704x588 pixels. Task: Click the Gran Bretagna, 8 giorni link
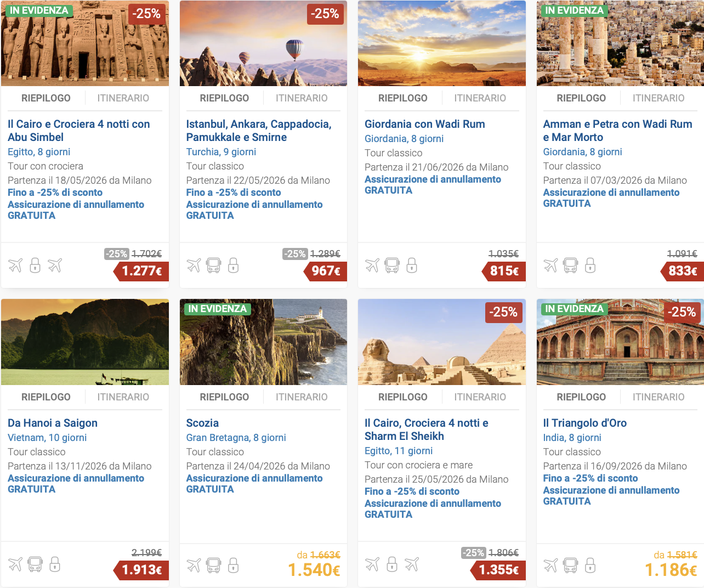pos(236,437)
